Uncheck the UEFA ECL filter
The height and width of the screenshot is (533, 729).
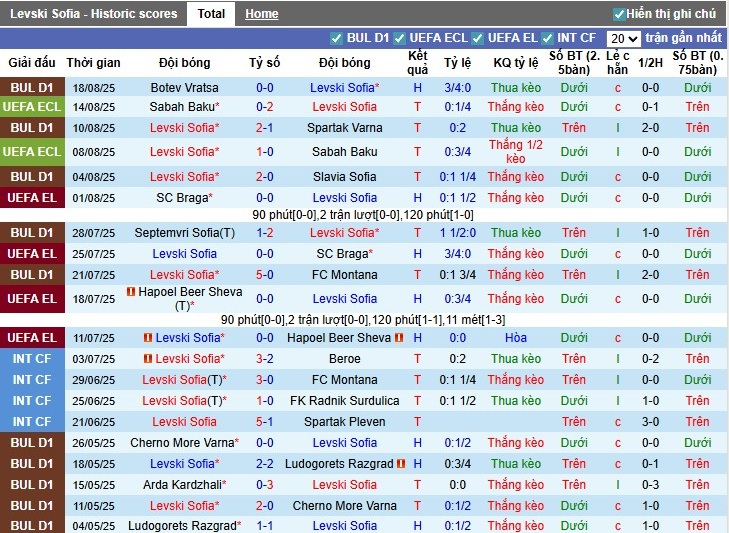pyautogui.click(x=399, y=38)
